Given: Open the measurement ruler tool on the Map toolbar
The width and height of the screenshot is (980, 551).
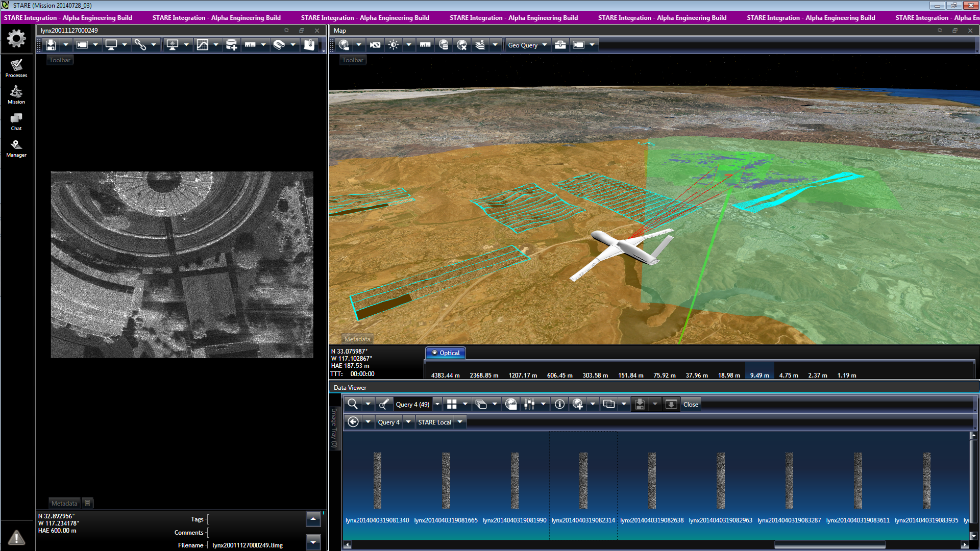Looking at the screenshot, I should pyautogui.click(x=426, y=45).
